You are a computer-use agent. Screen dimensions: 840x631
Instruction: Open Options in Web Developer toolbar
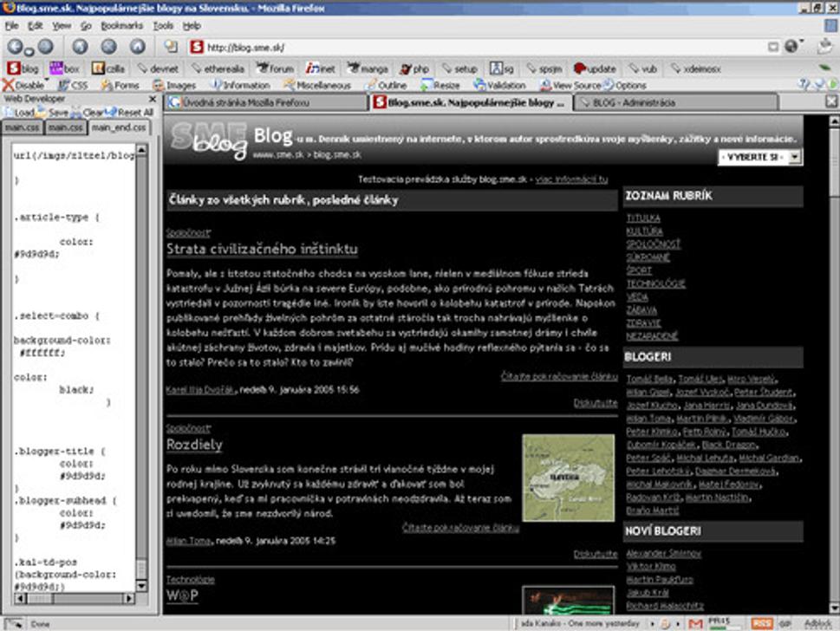(625, 85)
